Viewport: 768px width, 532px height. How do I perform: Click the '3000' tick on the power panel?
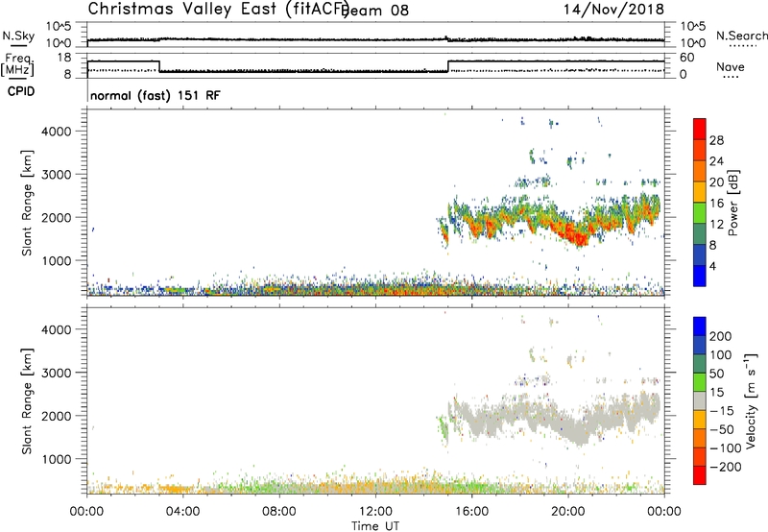click(56, 175)
